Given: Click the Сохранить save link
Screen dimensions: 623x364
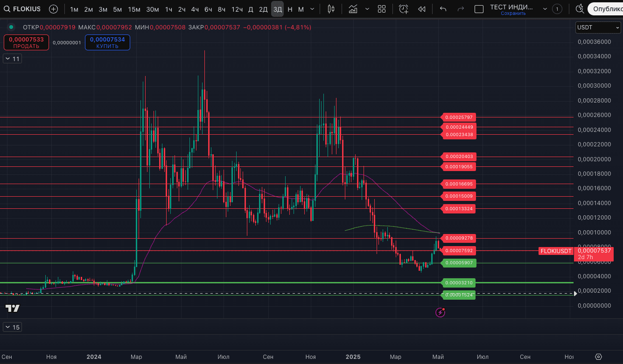Looking at the screenshot, I should (x=513, y=14).
